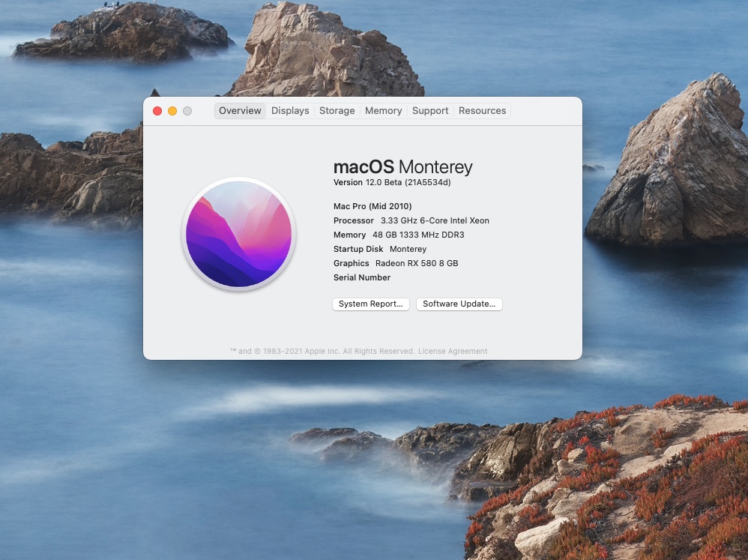Switch to the Overview tab

(240, 111)
